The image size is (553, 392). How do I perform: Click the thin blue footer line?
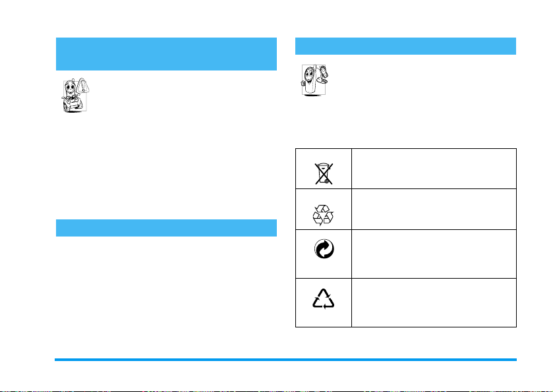tap(285, 360)
